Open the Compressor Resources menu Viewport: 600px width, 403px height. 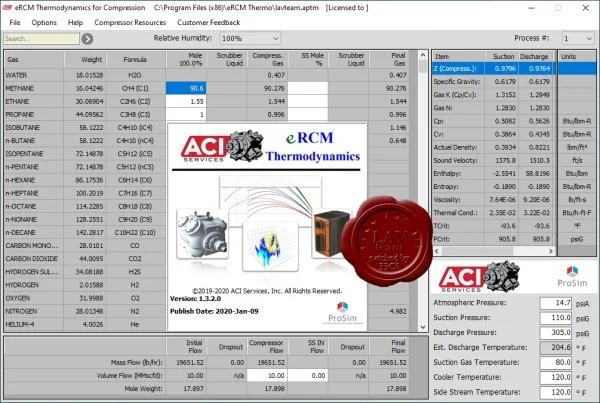[x=130, y=23]
